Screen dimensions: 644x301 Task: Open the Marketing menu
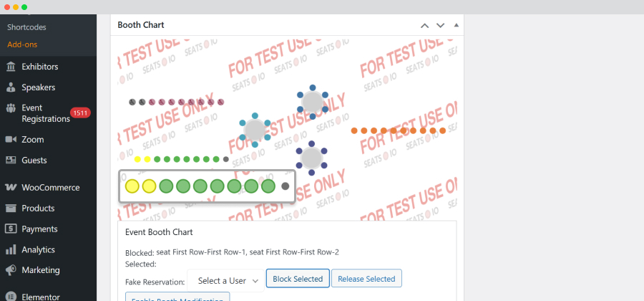41,270
